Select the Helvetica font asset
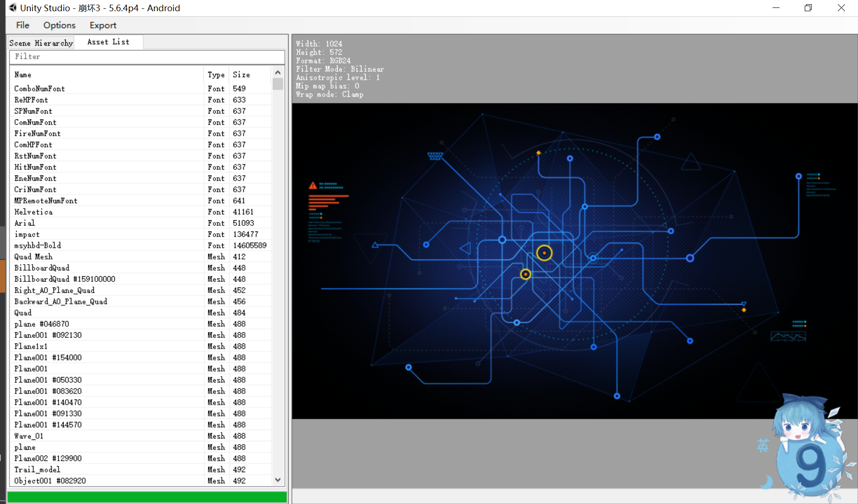The width and height of the screenshot is (858, 504). pyautogui.click(x=33, y=212)
